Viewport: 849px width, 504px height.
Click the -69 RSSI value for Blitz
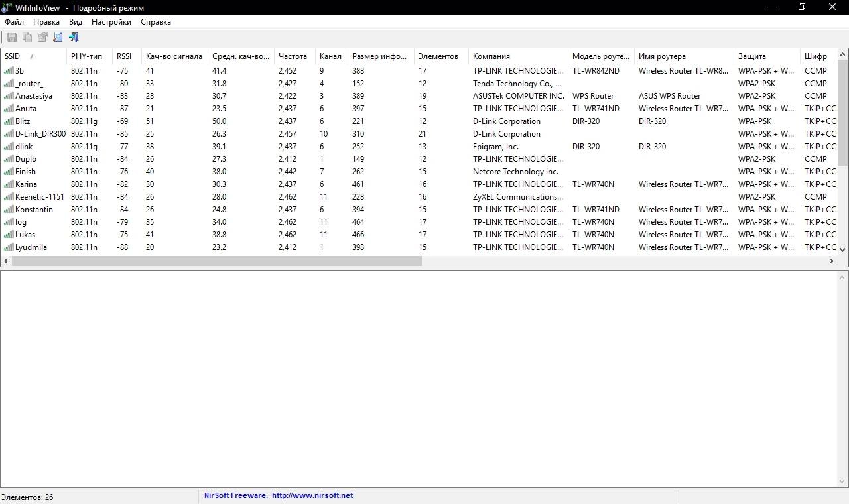pyautogui.click(x=122, y=121)
